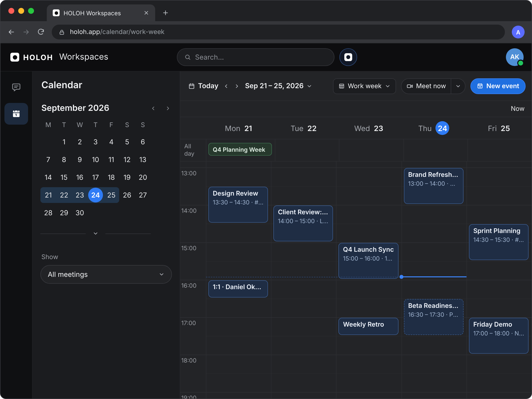
Task: Open the Client Review event
Action: click(303, 223)
